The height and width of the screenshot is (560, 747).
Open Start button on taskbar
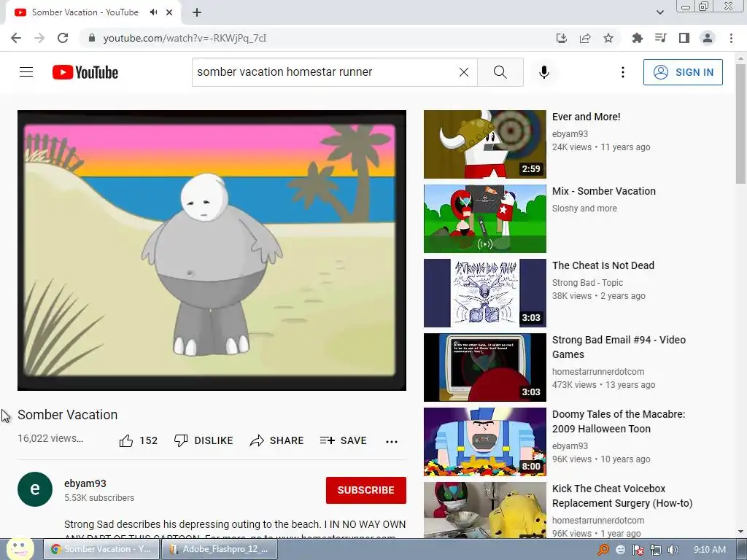[x=19, y=548]
